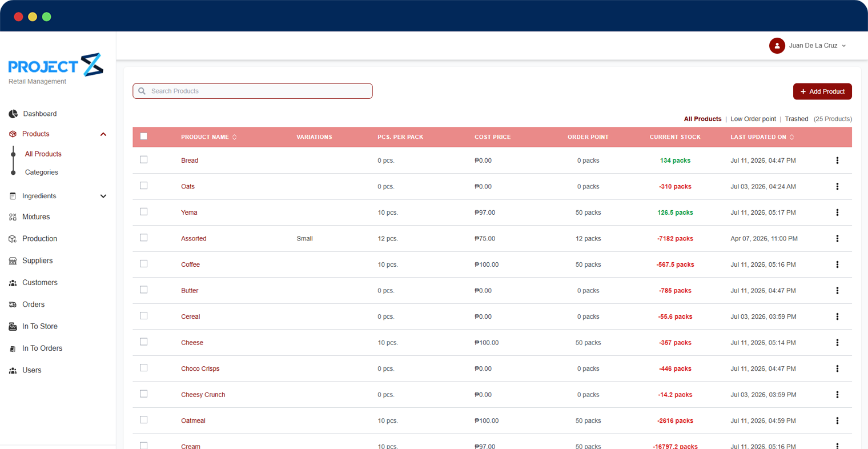Click the Orders truck icon

pos(13,305)
